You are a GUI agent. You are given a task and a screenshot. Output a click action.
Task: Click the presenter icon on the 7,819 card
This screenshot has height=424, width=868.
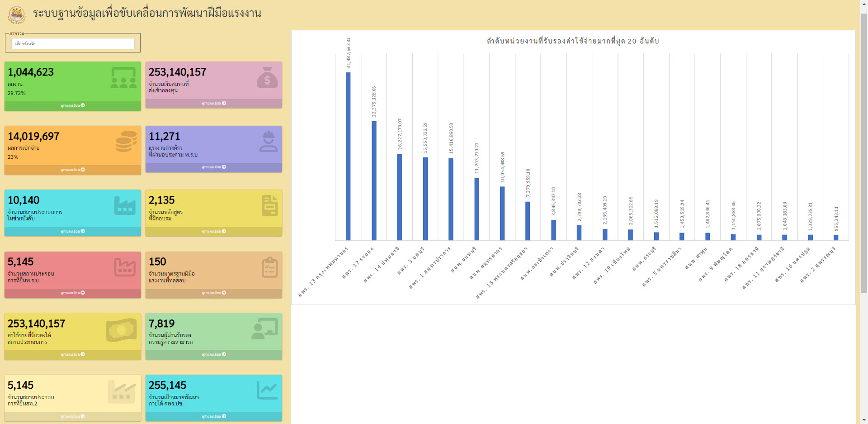click(x=264, y=329)
